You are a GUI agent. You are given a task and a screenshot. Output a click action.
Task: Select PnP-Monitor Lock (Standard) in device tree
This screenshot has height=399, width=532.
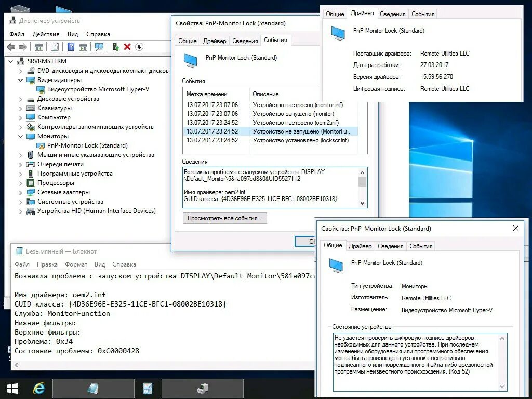coord(87,145)
